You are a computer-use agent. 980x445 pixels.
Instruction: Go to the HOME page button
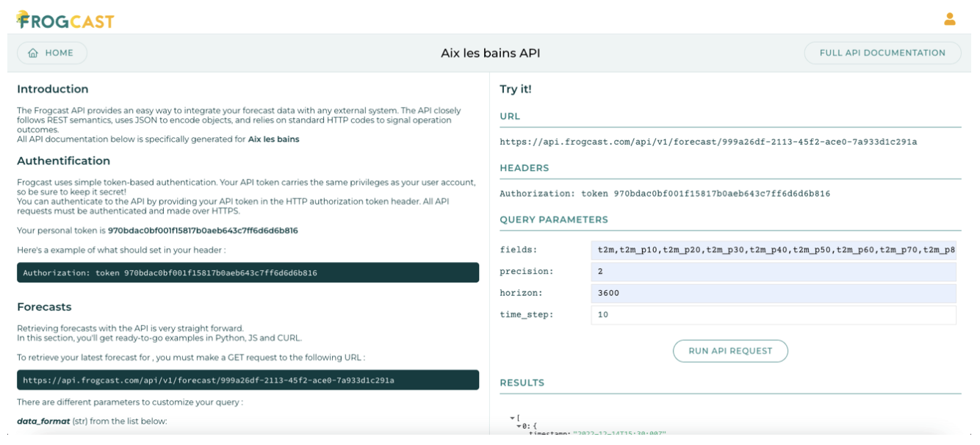tap(52, 53)
